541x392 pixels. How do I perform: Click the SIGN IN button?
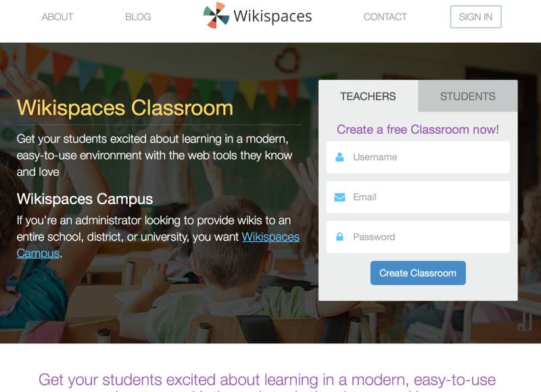(x=475, y=17)
